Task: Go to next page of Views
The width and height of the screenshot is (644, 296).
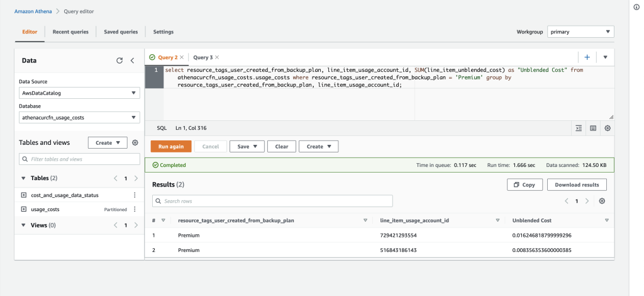Action: pos(136,225)
